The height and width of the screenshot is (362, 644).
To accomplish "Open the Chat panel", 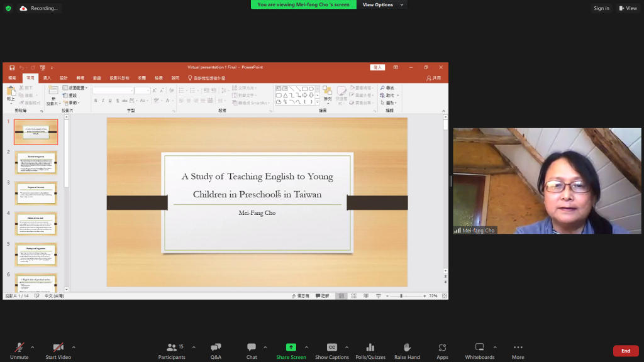I will 252,350.
